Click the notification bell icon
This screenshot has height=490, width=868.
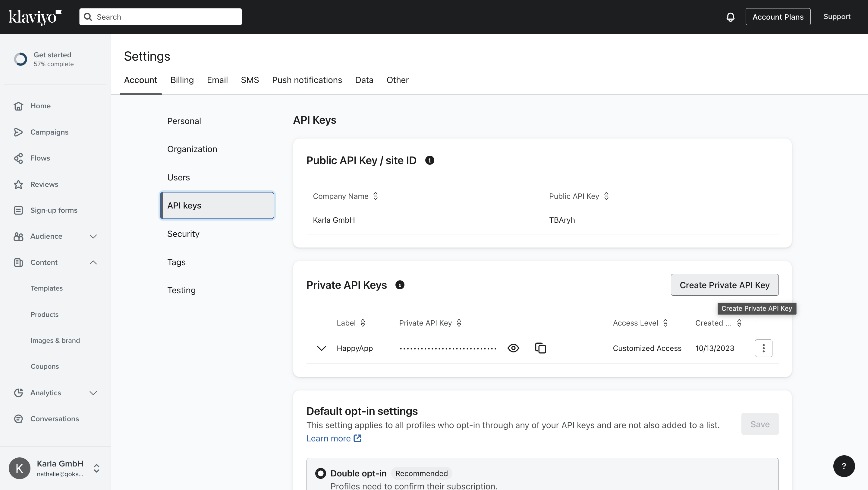730,17
